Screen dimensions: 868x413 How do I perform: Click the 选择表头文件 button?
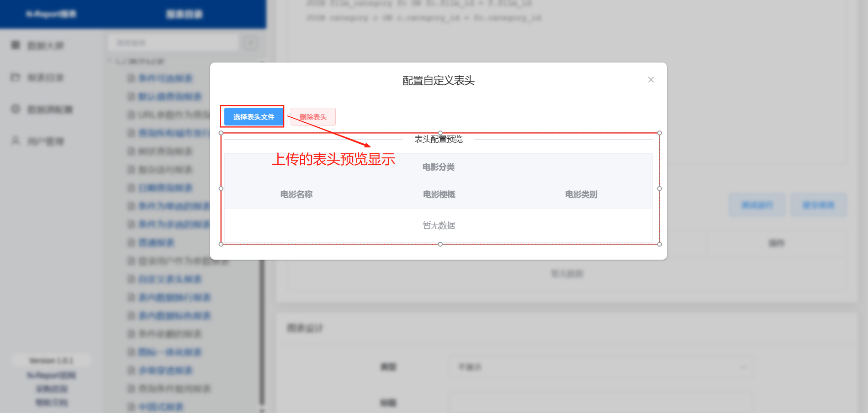254,117
